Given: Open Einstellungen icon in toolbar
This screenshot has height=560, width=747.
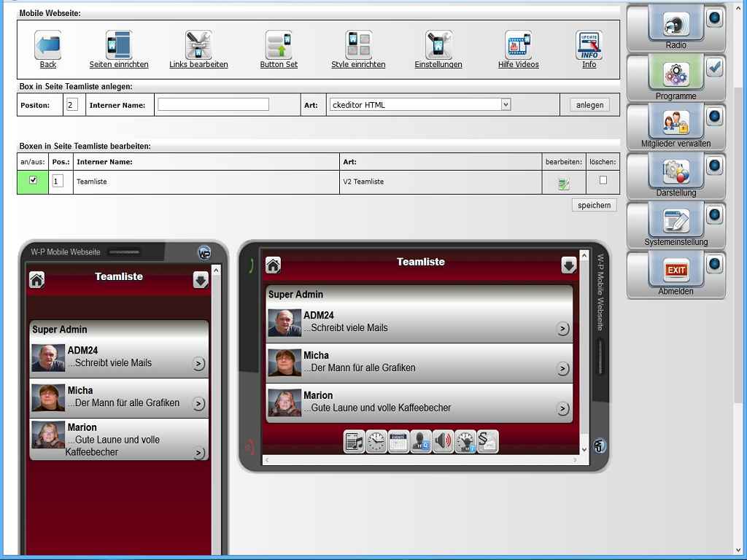Looking at the screenshot, I should pyautogui.click(x=438, y=45).
